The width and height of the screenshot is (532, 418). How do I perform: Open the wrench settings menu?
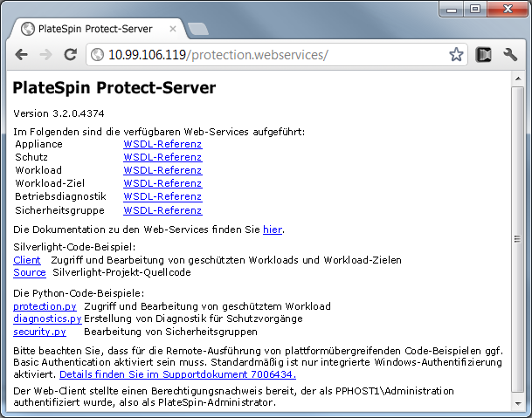coord(510,55)
